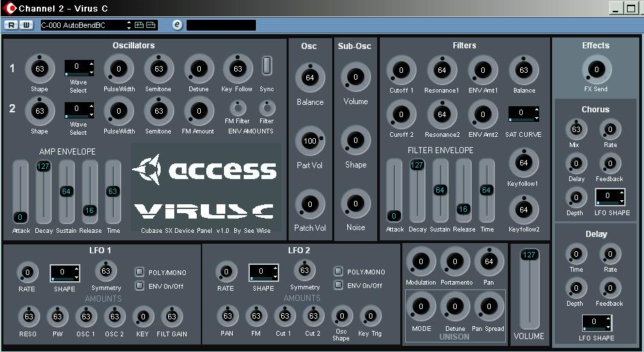Click the Key Follow knob
The image size is (644, 352).
(238, 69)
